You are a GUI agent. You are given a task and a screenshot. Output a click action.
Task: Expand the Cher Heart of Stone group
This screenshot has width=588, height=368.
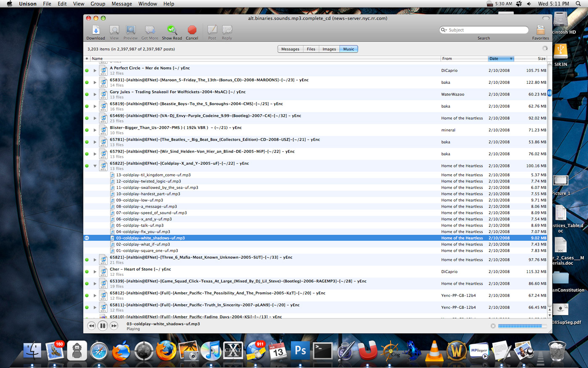coord(95,272)
